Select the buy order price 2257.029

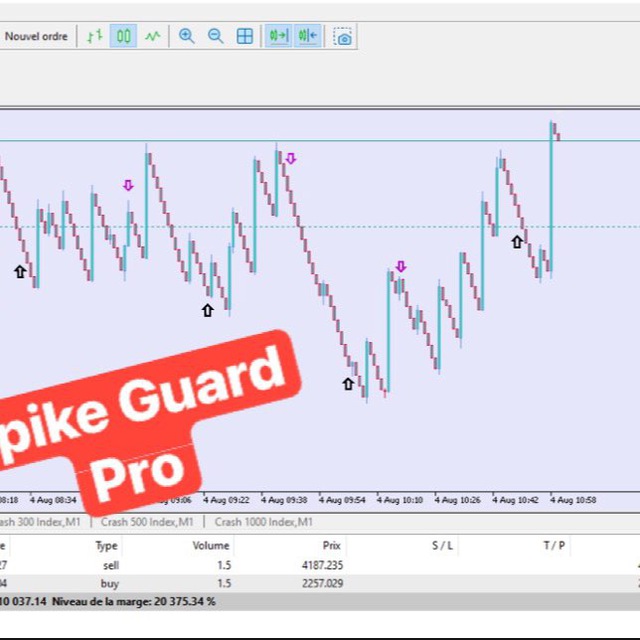322,584
